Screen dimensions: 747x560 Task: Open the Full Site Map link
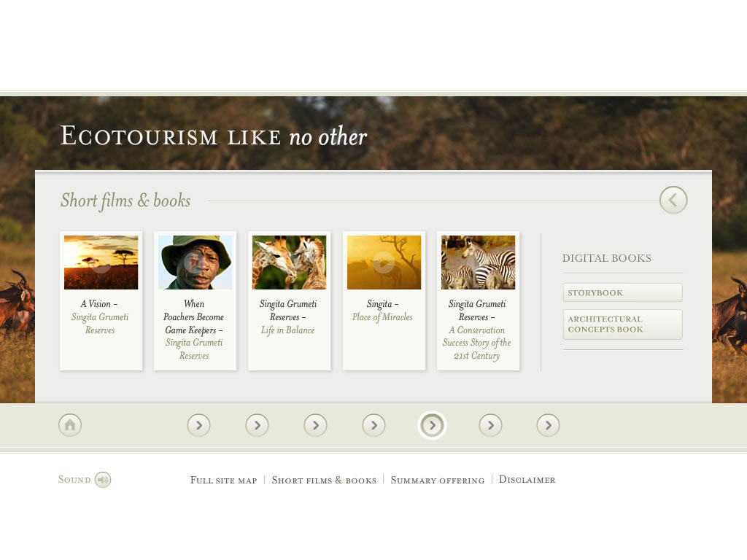(223, 480)
